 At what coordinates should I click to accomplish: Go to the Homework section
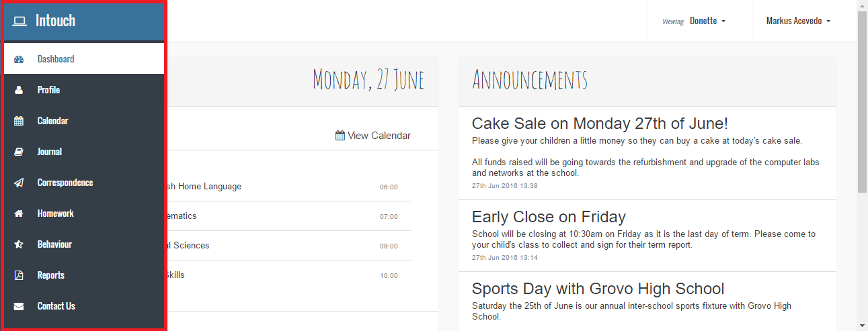tap(56, 214)
